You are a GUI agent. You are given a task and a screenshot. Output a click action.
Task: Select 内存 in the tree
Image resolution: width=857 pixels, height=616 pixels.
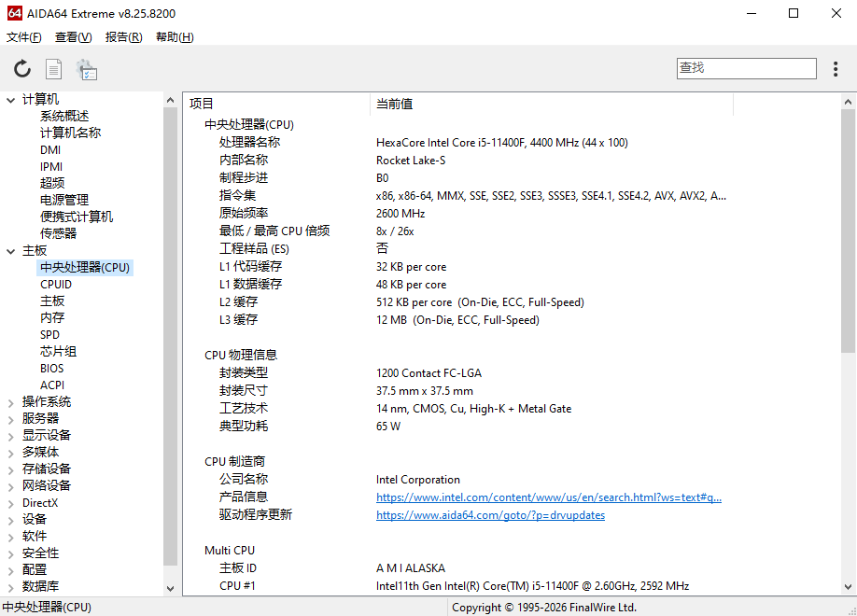point(52,317)
